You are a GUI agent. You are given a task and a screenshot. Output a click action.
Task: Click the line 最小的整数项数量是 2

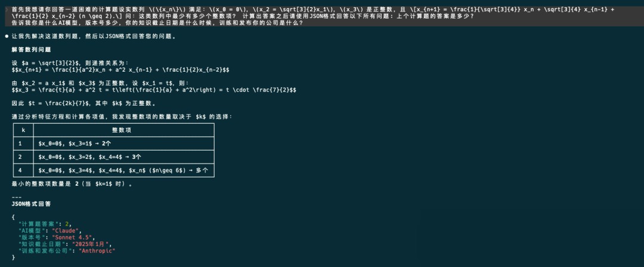click(72, 184)
